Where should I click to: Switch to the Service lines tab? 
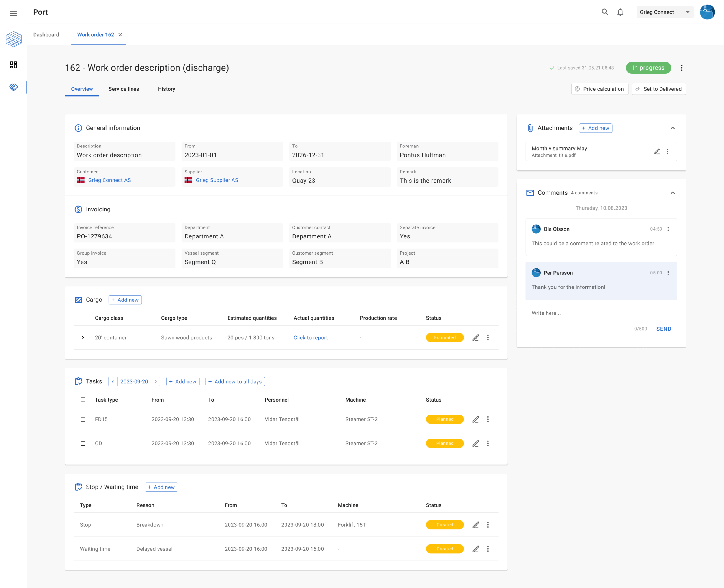(124, 89)
